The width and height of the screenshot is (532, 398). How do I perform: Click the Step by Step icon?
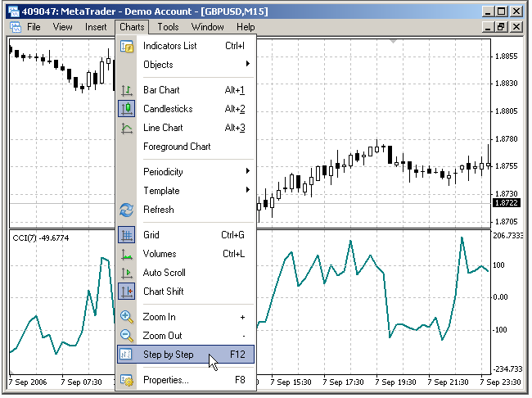tap(125, 355)
